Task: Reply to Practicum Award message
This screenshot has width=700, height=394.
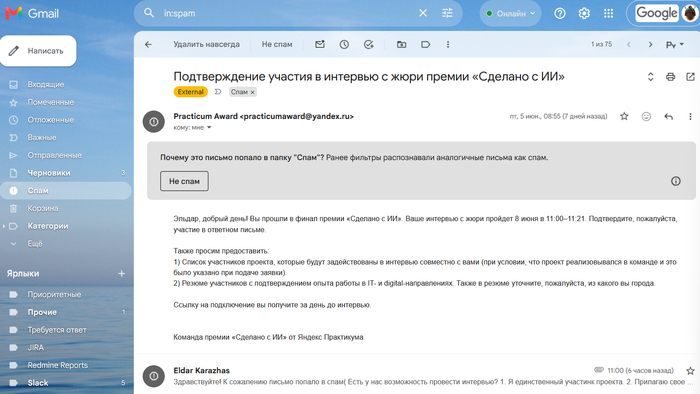Action: click(668, 116)
